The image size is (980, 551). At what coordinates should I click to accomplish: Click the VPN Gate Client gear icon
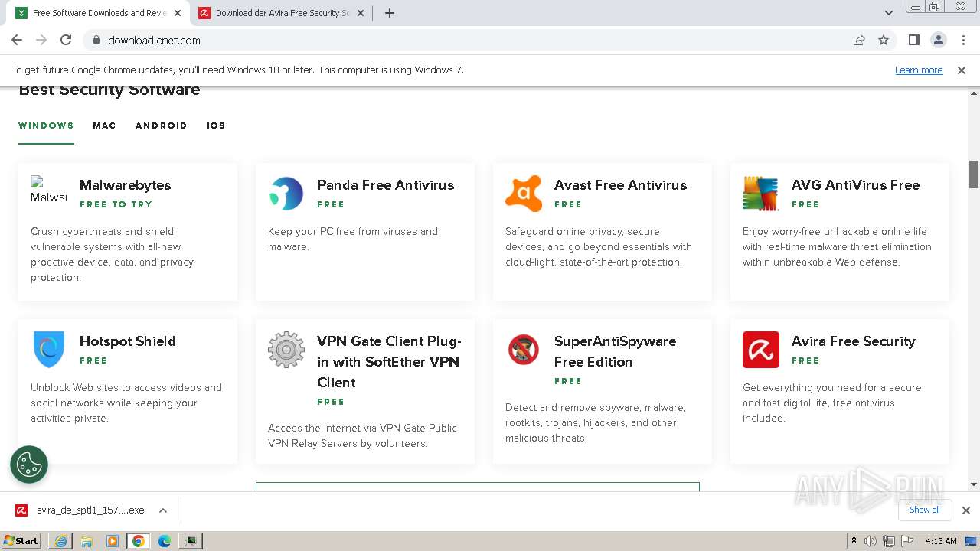(x=286, y=350)
